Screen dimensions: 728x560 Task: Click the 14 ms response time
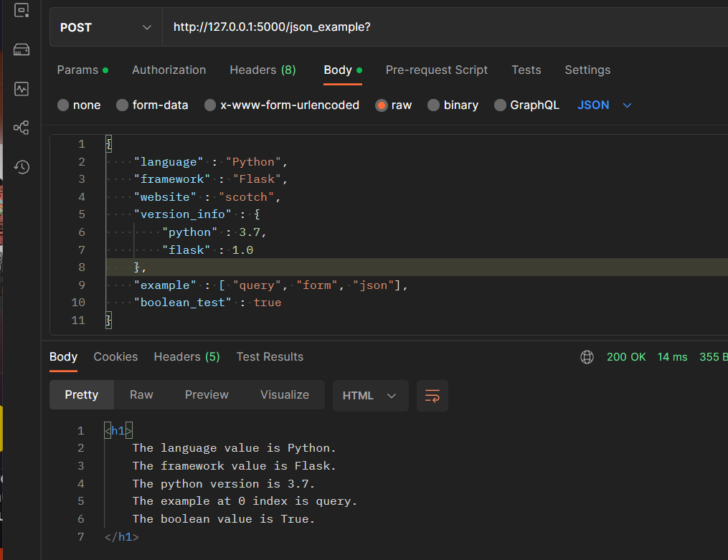coord(672,357)
